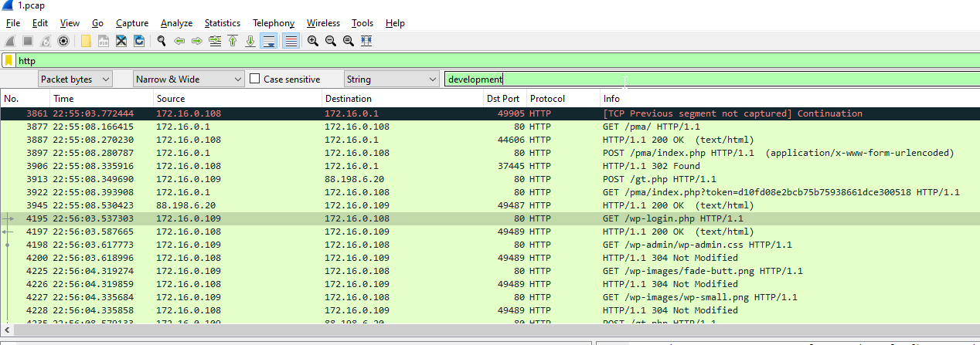The height and width of the screenshot is (345, 980).
Task: Sort by the Protocol column header
Action: pos(563,98)
